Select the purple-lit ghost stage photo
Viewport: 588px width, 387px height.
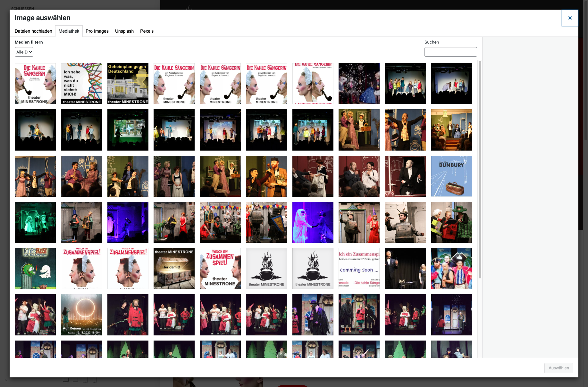313,222
